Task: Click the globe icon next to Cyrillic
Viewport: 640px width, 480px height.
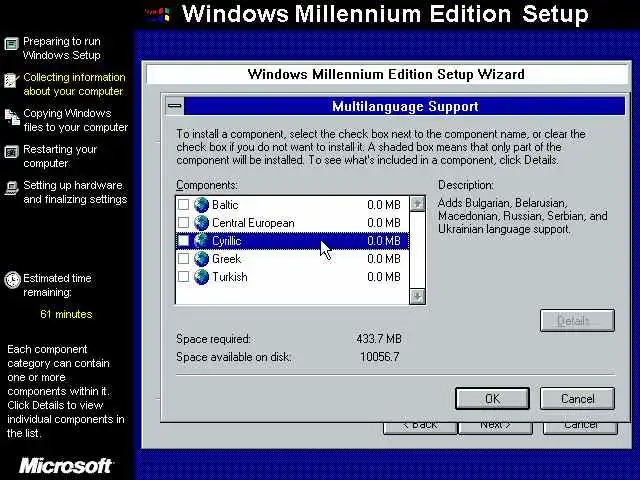Action: (201, 240)
